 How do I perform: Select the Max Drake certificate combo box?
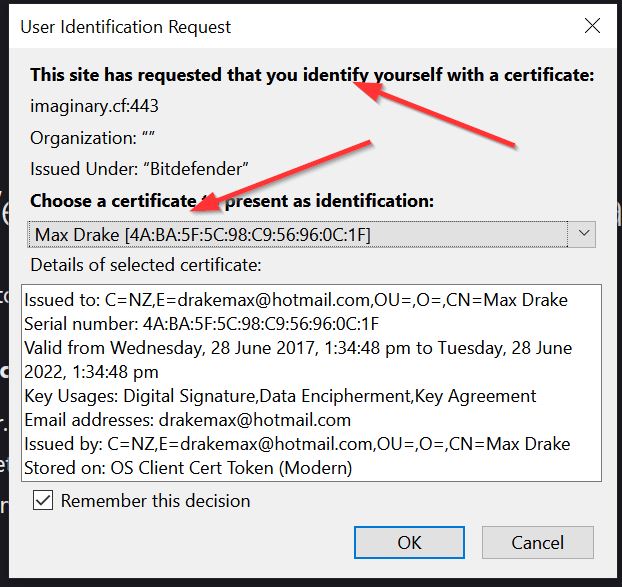[298, 235]
